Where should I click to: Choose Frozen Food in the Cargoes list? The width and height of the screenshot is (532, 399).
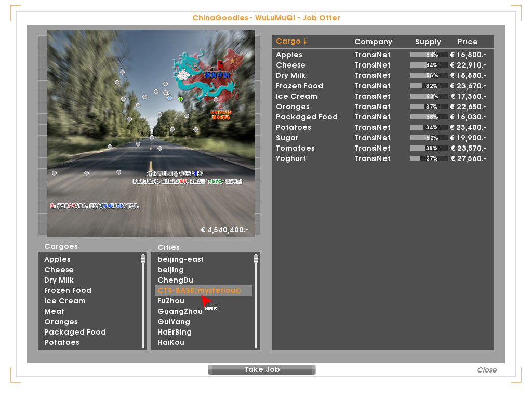(x=68, y=290)
